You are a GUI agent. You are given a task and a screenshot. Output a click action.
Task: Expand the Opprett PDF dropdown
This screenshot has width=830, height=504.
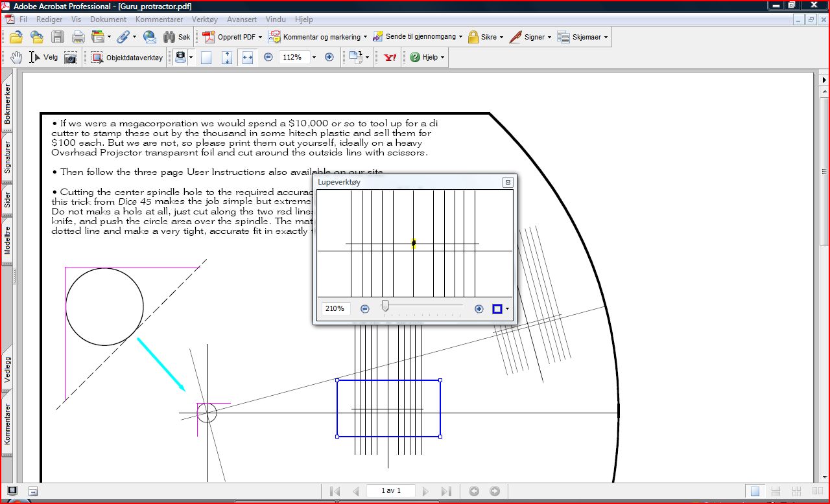[x=260, y=37]
